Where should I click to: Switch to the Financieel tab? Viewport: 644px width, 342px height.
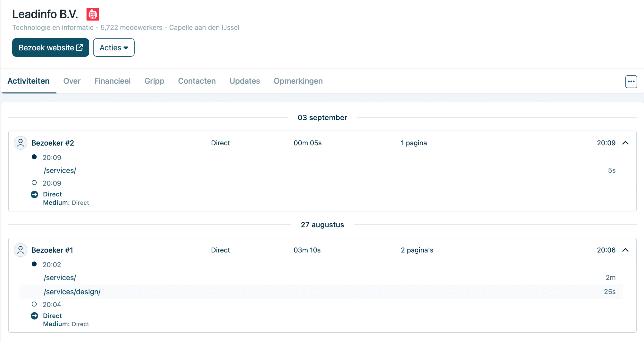pyautogui.click(x=112, y=81)
